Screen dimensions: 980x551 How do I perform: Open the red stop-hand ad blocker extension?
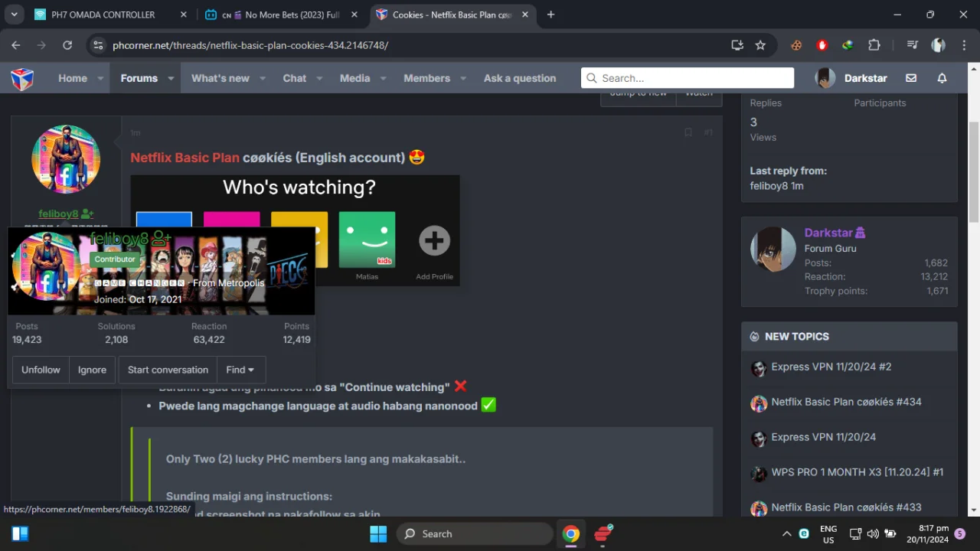click(x=822, y=45)
